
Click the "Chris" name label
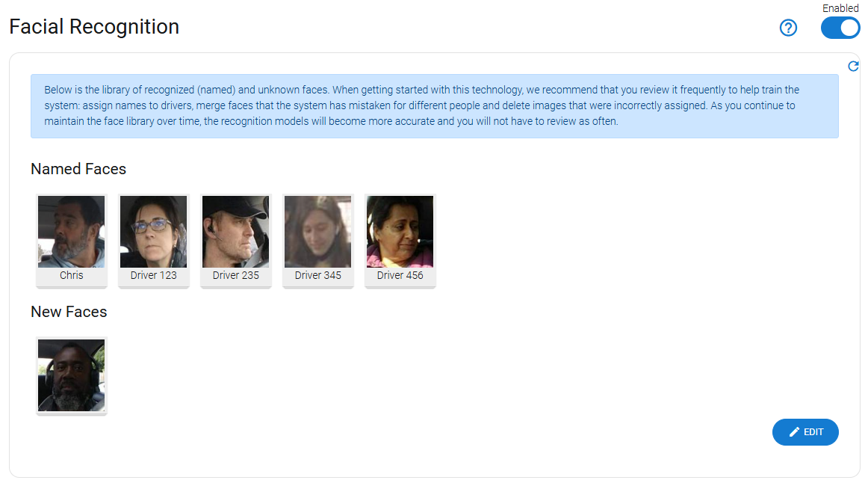click(x=72, y=275)
